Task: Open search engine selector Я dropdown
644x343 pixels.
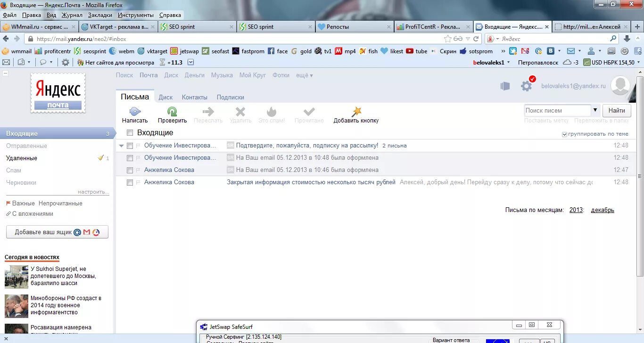Action: coord(492,39)
